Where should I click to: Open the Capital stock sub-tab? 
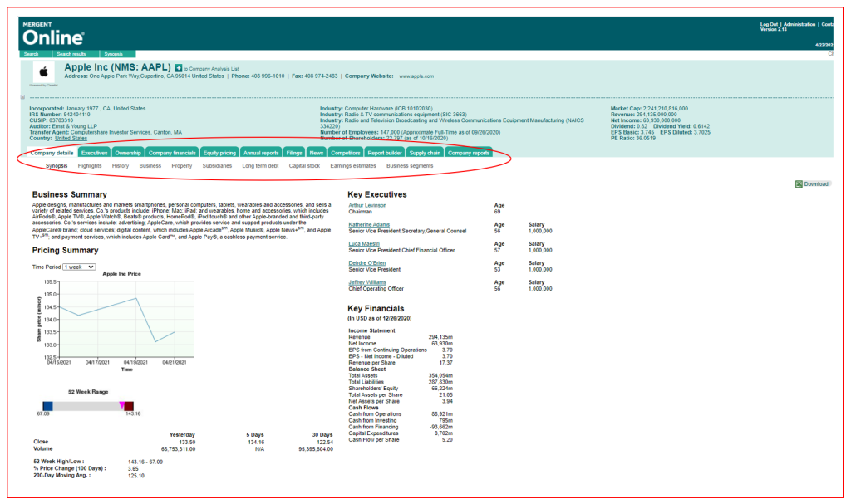[304, 166]
